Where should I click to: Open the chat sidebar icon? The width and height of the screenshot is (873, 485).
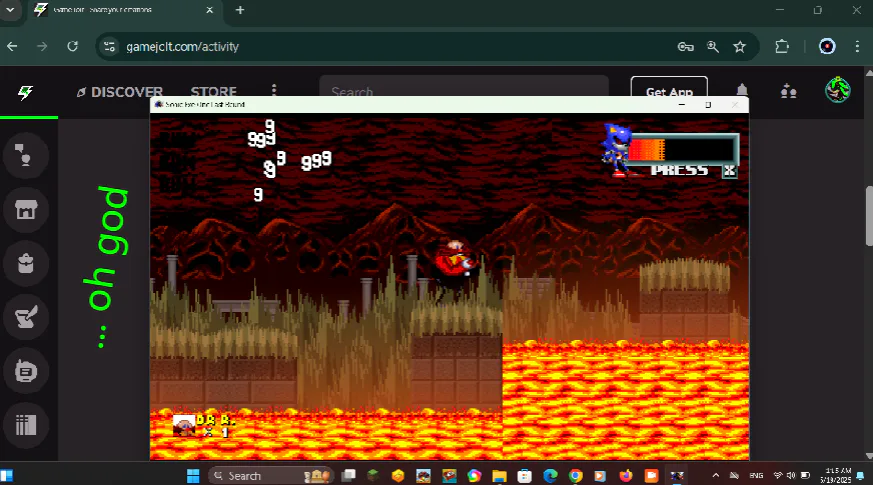click(26, 371)
